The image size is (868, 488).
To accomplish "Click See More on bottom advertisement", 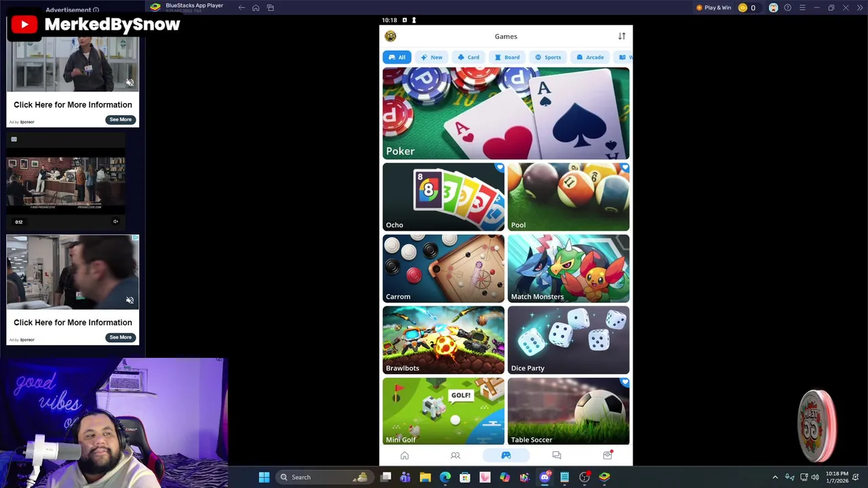I will coord(121,337).
